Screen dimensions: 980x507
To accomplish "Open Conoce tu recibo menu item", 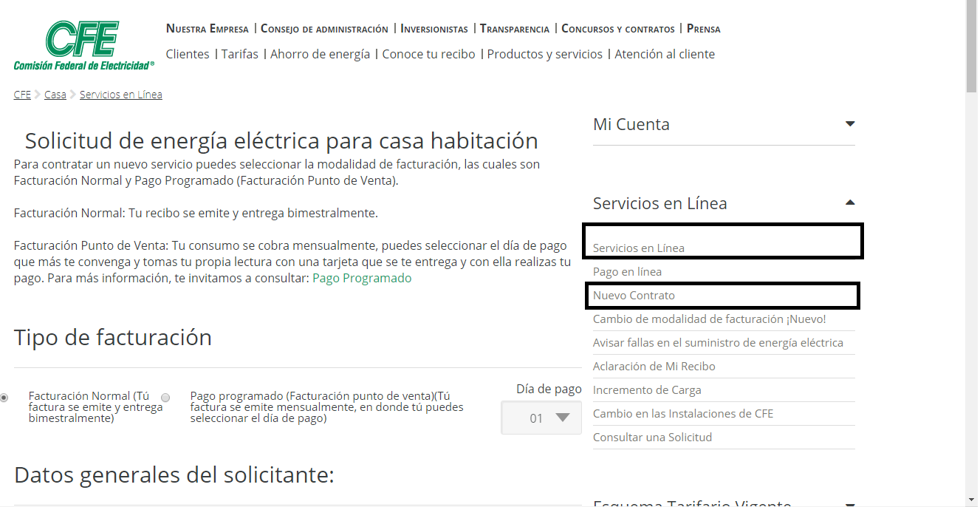I will coord(428,54).
